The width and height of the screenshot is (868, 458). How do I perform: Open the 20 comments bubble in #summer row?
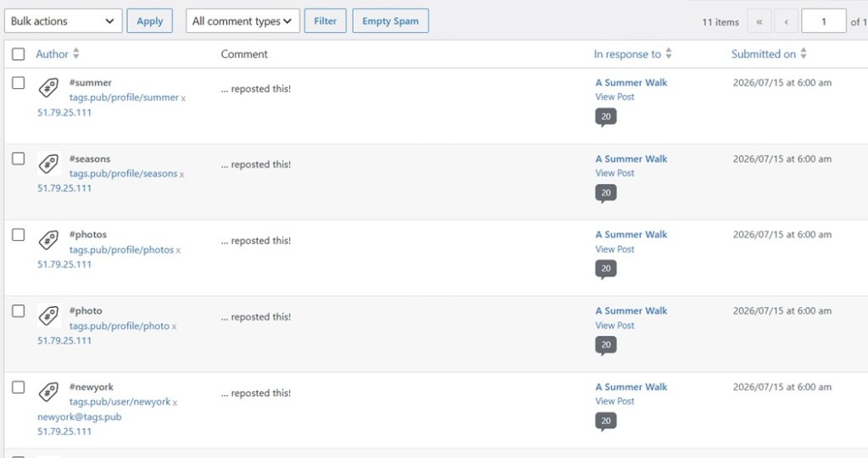coord(605,117)
